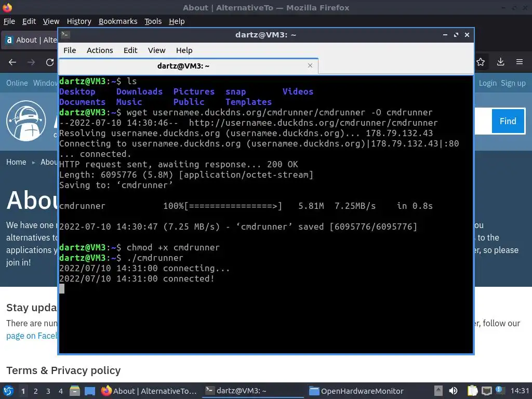Click 'chmod +x cmdrunner' command text
The width and height of the screenshot is (532, 399).
pos(173,247)
